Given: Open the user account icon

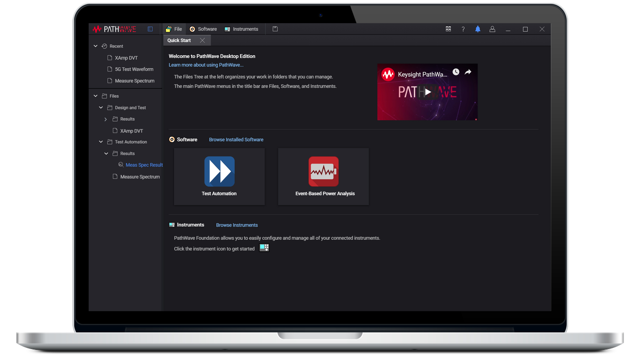Looking at the screenshot, I should (x=492, y=29).
